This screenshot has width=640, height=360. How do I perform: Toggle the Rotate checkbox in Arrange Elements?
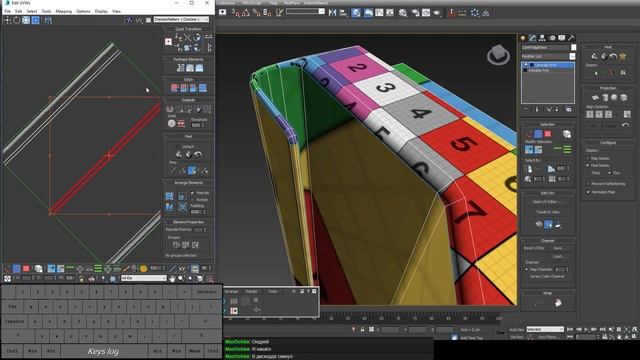click(192, 200)
